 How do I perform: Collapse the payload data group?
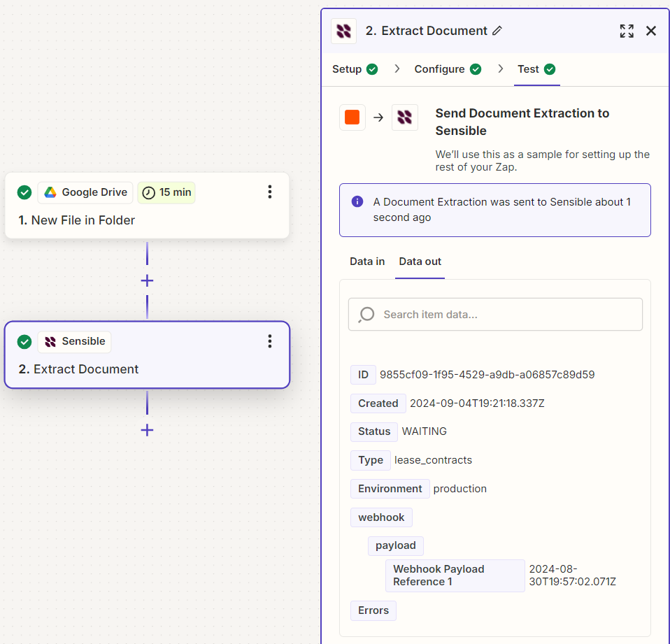tap(396, 545)
